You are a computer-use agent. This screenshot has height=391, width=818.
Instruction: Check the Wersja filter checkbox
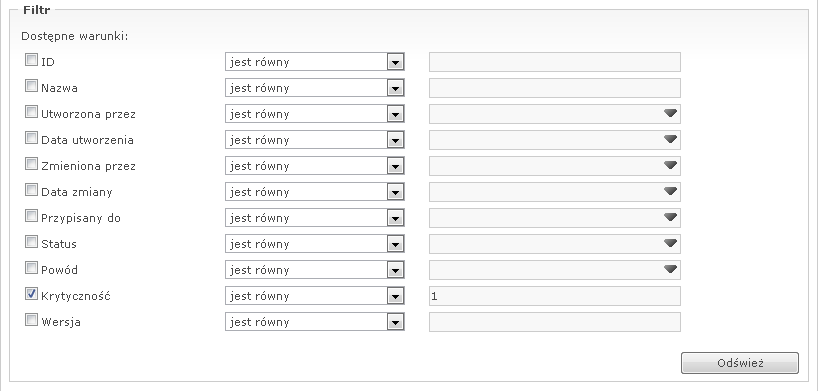click(31, 320)
